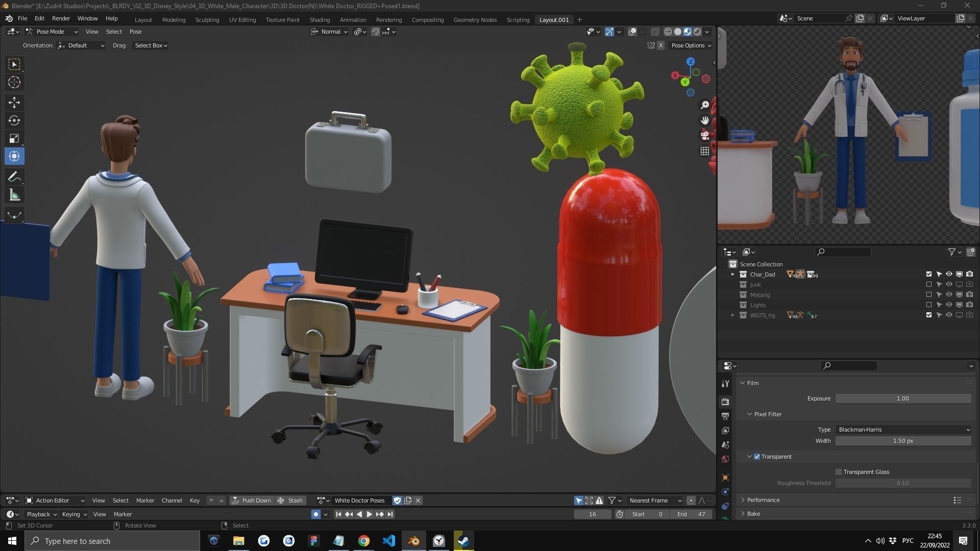
Task: Pick the Measure ruler tool
Action: [14, 195]
